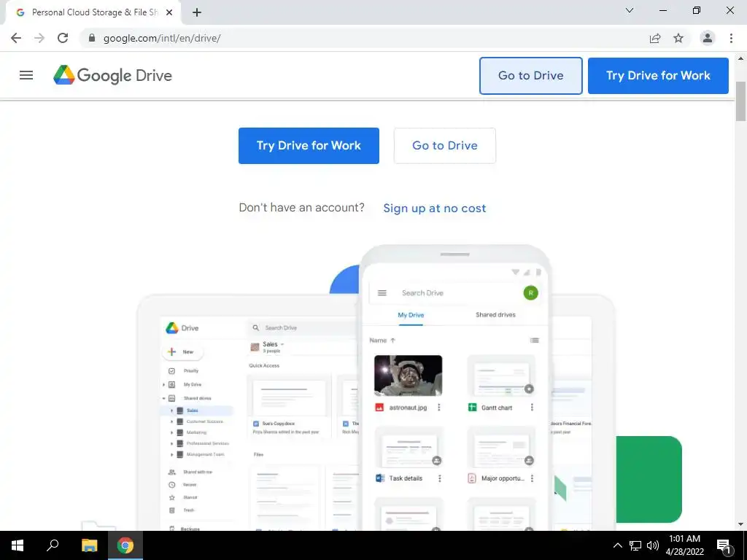Click the Google Drive logo
The height and width of the screenshot is (560, 747).
coord(112,75)
